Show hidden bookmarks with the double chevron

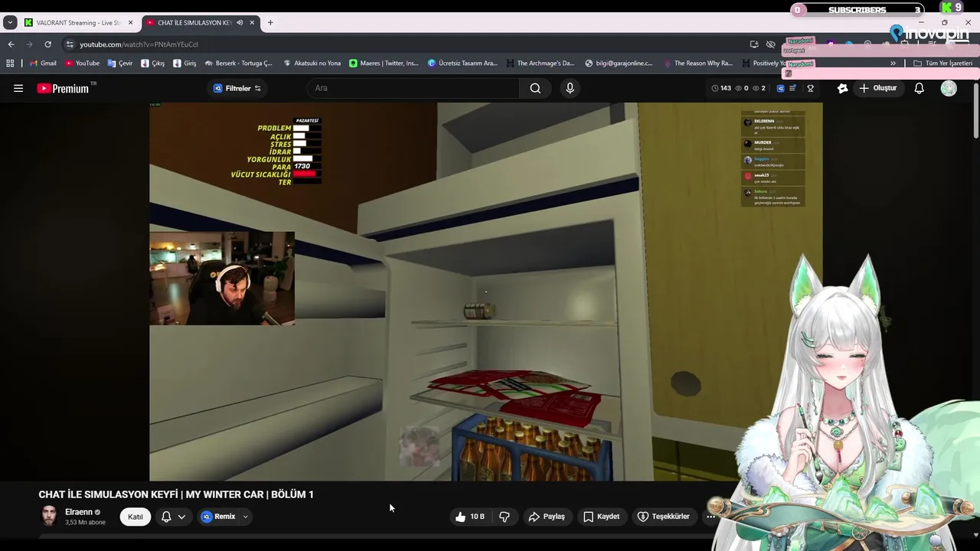coord(893,64)
